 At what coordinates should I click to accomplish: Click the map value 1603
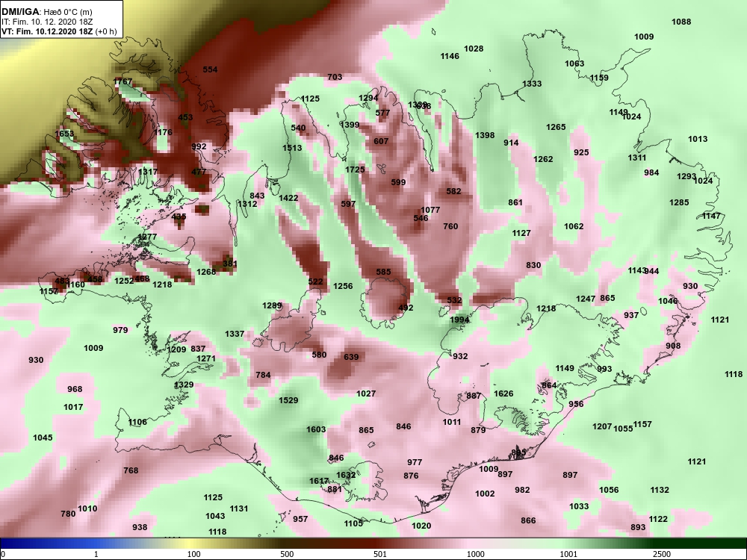[x=316, y=429]
